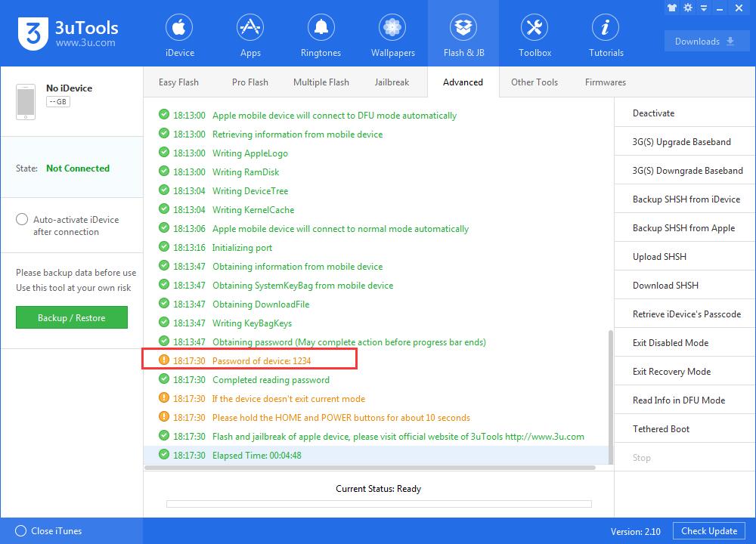Click the Not Connected state text
Screen dimensions: 756x544
(x=78, y=168)
